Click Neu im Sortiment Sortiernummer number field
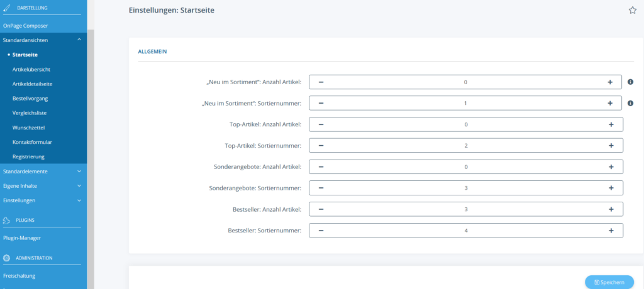Image resolution: width=644 pixels, height=289 pixels. 465,103
